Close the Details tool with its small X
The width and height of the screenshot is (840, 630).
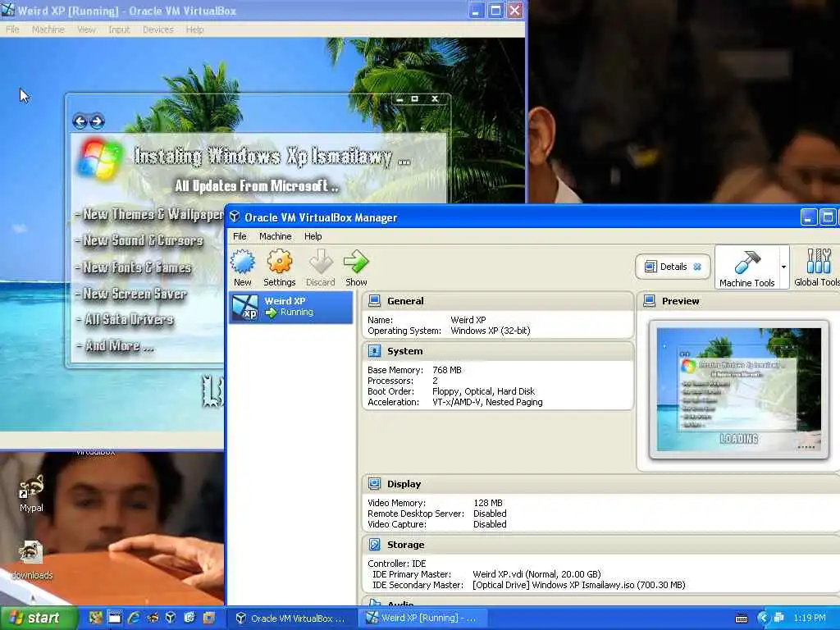tap(697, 267)
